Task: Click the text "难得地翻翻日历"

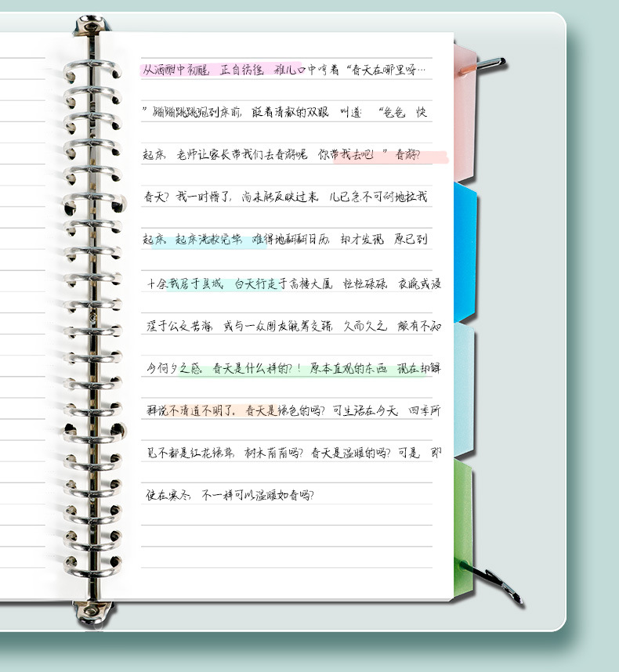Action: (x=291, y=239)
